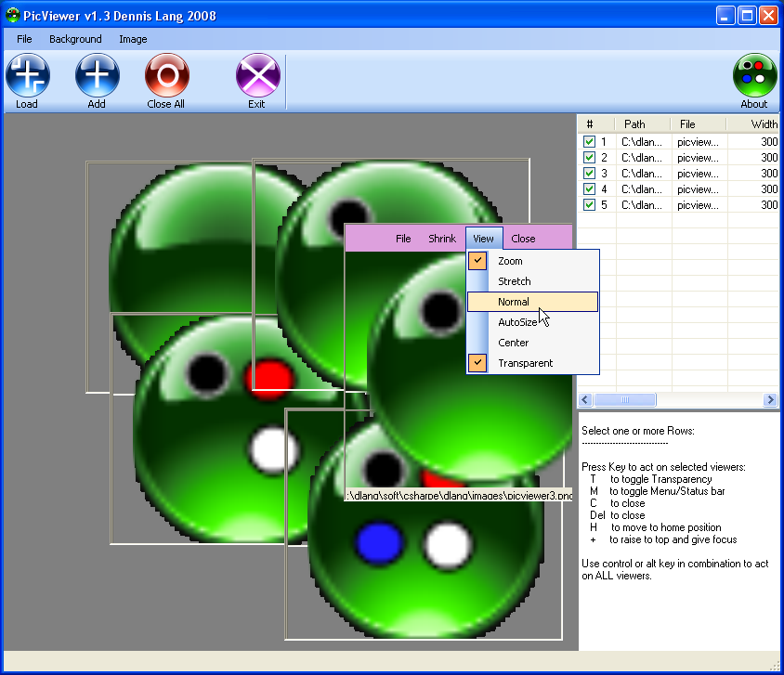Sort list by the Width column header
The width and height of the screenshot is (784, 675).
click(753, 123)
